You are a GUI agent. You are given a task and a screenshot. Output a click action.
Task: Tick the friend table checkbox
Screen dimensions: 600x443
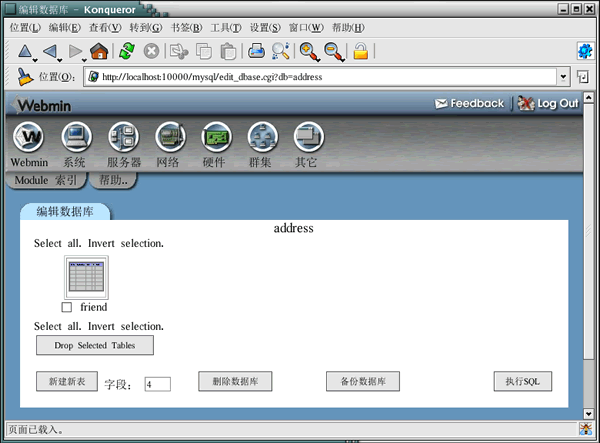67,307
